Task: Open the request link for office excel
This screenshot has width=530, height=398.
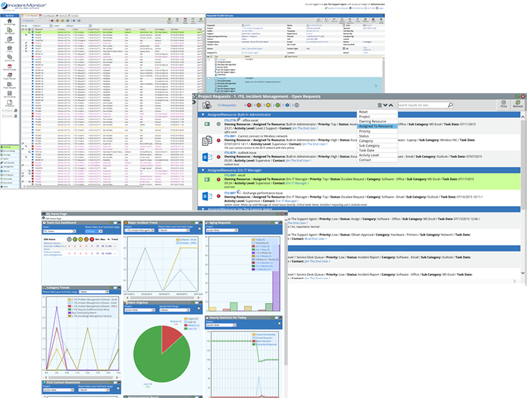Action: click(x=230, y=120)
